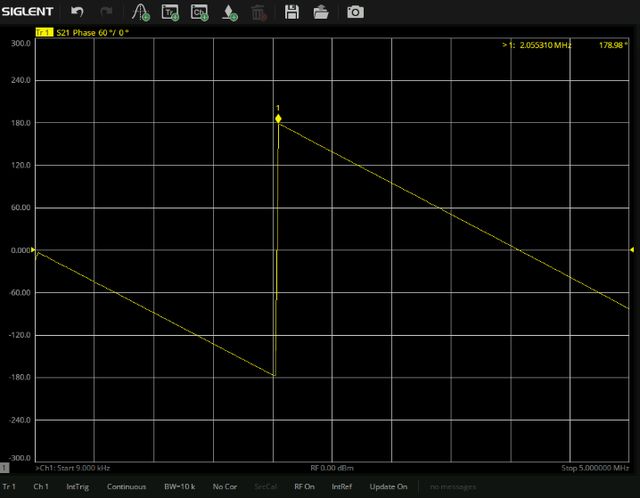
Task: Click the -120.0 y-axis label
Action: [x=20, y=335]
